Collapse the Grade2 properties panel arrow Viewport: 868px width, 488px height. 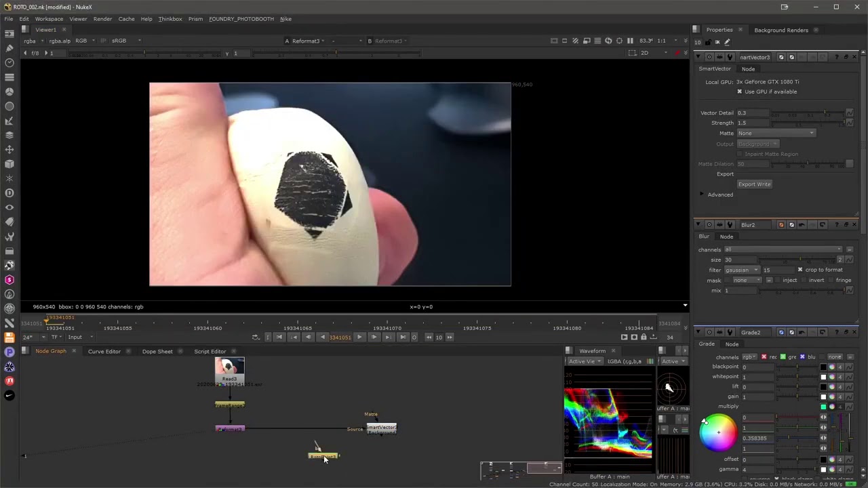tap(698, 332)
